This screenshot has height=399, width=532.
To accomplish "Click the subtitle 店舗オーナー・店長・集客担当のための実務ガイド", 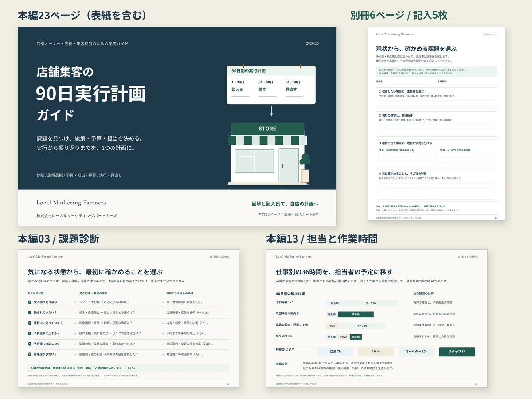I will point(82,43).
